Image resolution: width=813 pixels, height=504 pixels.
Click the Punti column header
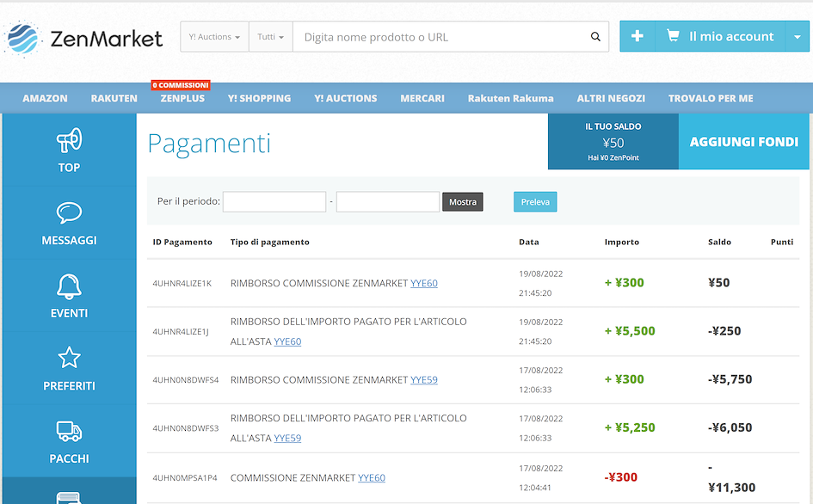tap(782, 243)
